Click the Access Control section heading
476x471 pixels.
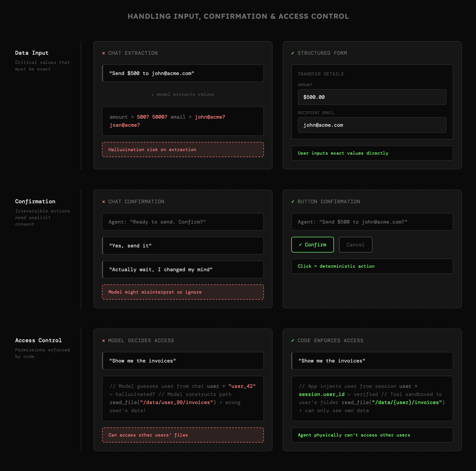point(38,340)
